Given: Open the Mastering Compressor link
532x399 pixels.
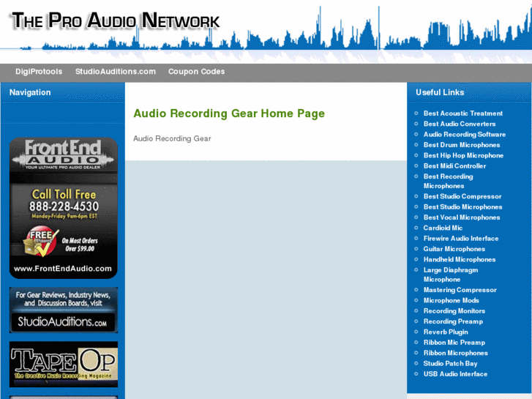Looking at the screenshot, I should tap(460, 290).
